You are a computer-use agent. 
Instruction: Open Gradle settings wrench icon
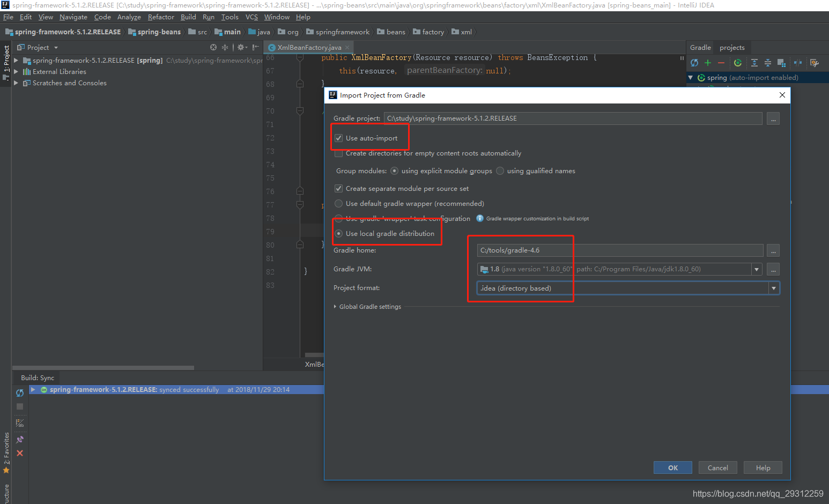(x=815, y=63)
